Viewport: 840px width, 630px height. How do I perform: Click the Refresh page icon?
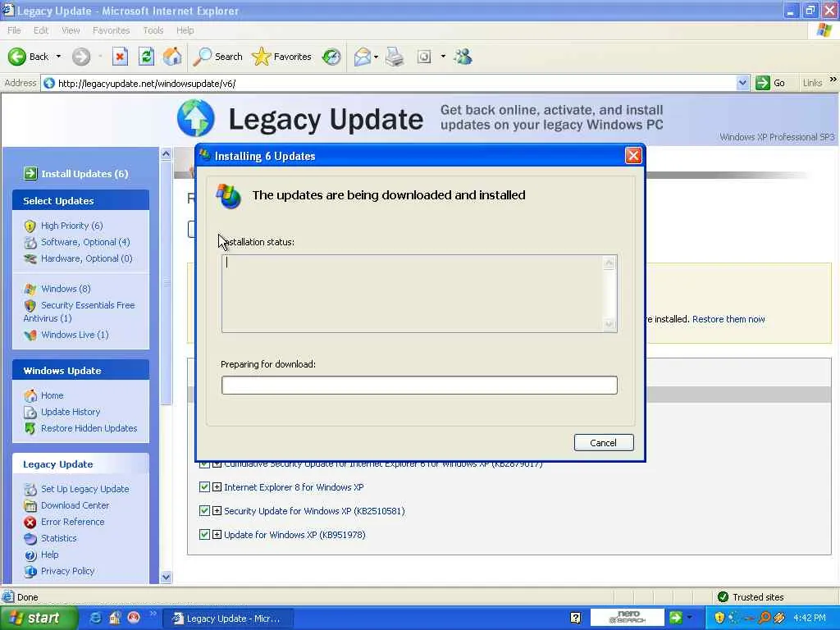(146, 57)
